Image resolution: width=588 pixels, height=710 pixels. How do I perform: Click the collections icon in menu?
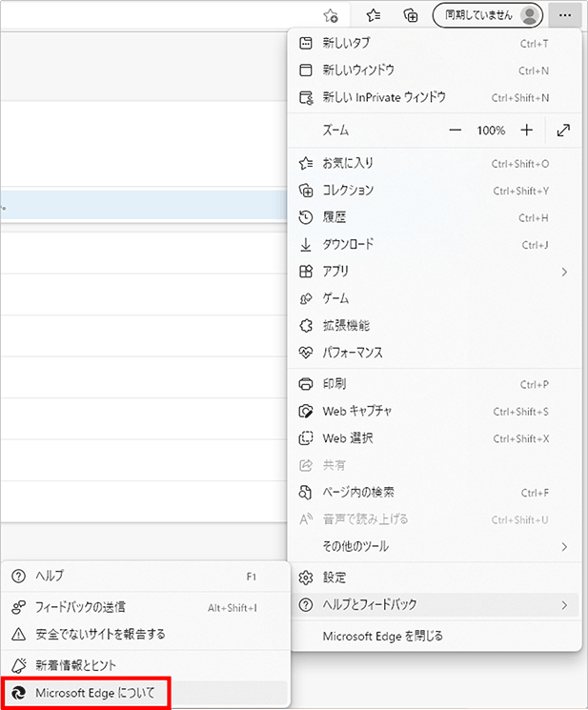[306, 191]
